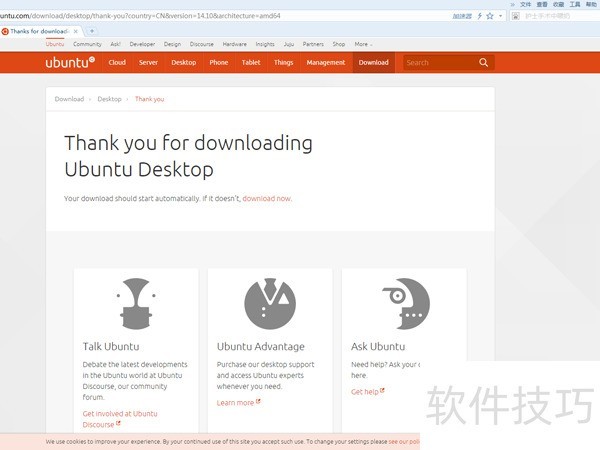Click the 'Thank you' breadcrumb
The image size is (600, 450).
click(x=150, y=99)
